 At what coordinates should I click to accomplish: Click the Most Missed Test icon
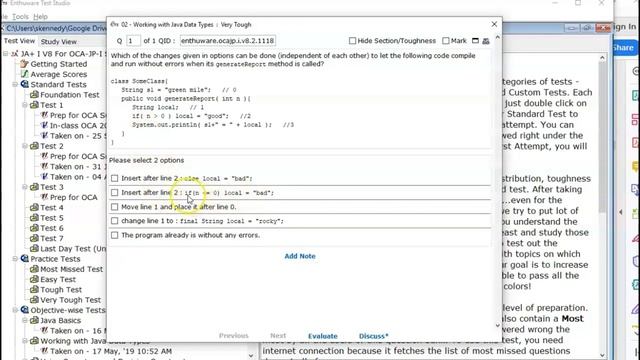[34, 269]
